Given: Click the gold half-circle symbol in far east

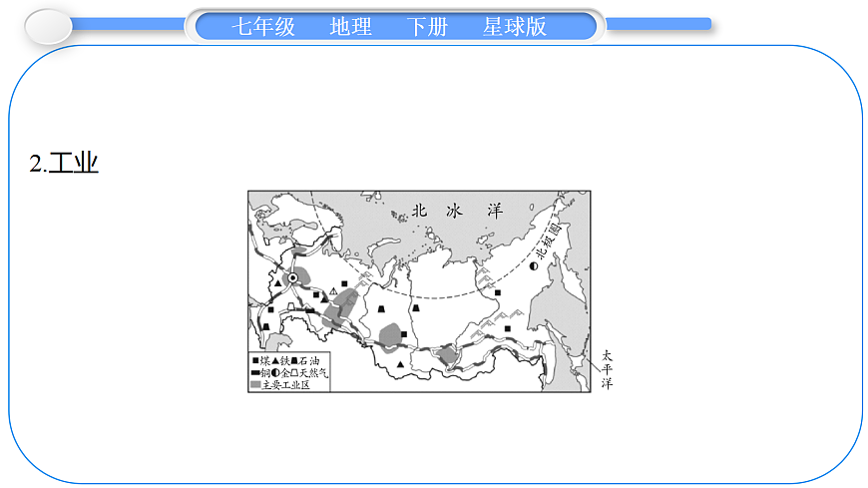Looking at the screenshot, I should tap(534, 266).
